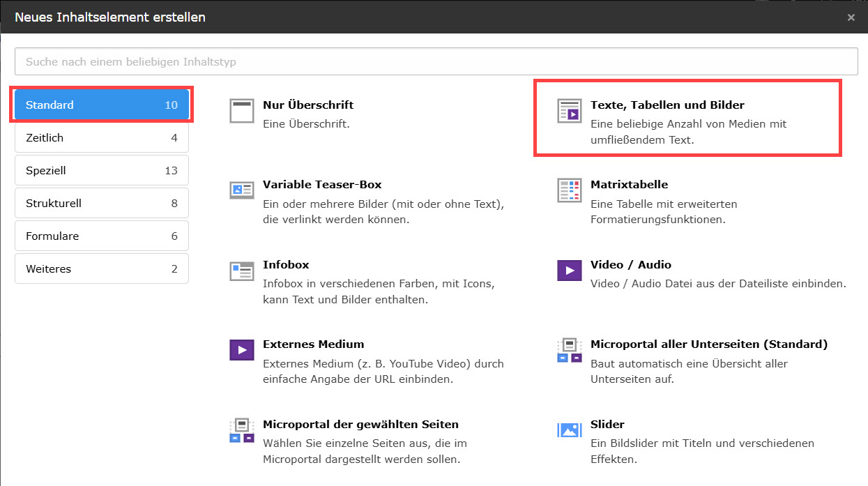The height and width of the screenshot is (486, 868).
Task: Click the Nur Überschrift header icon
Action: coord(241,111)
